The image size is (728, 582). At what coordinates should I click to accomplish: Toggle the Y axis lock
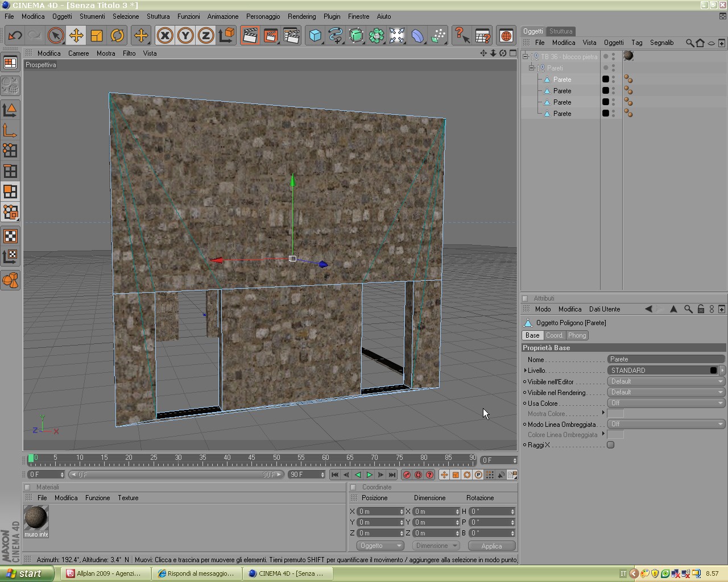tap(185, 36)
